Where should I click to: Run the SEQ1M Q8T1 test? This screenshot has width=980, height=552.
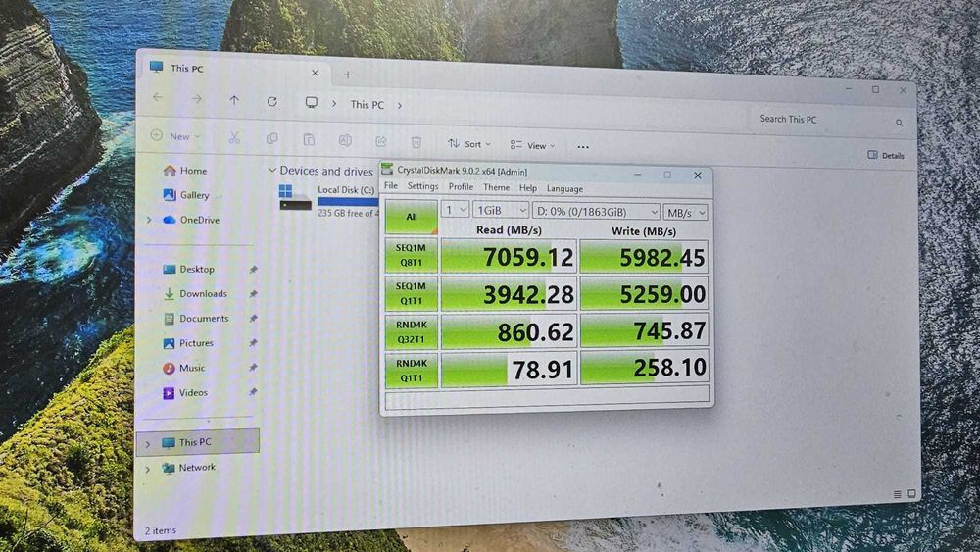pyautogui.click(x=411, y=255)
